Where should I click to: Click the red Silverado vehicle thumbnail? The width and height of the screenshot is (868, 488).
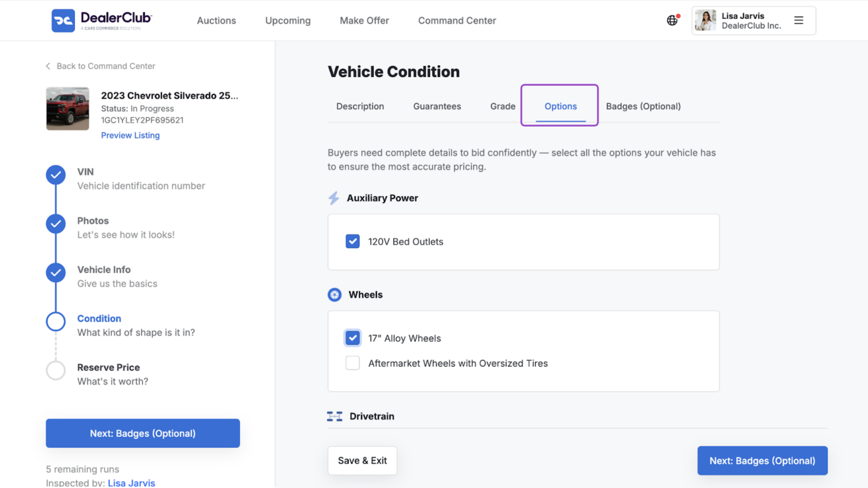coord(67,109)
